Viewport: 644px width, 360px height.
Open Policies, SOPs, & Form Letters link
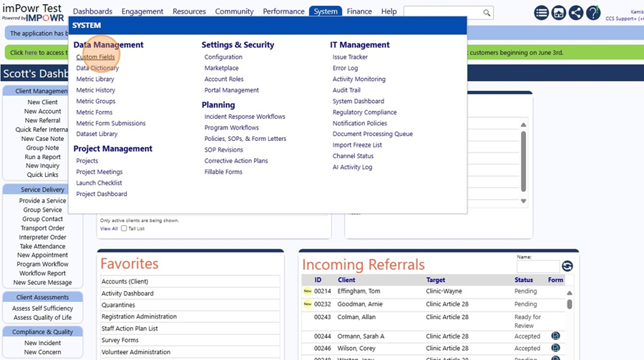click(245, 139)
